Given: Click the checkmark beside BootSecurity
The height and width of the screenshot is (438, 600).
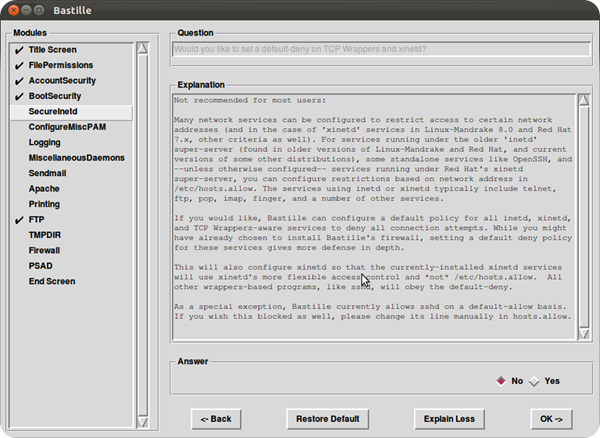Looking at the screenshot, I should click(x=19, y=96).
